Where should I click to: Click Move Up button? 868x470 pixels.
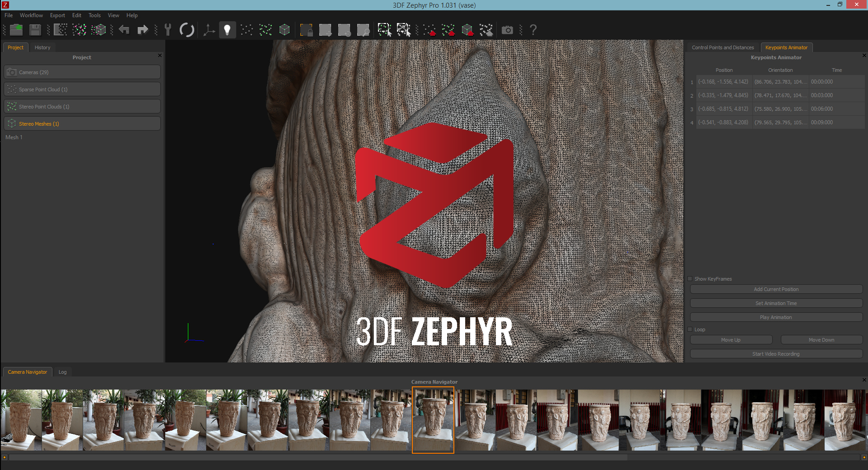click(x=731, y=340)
